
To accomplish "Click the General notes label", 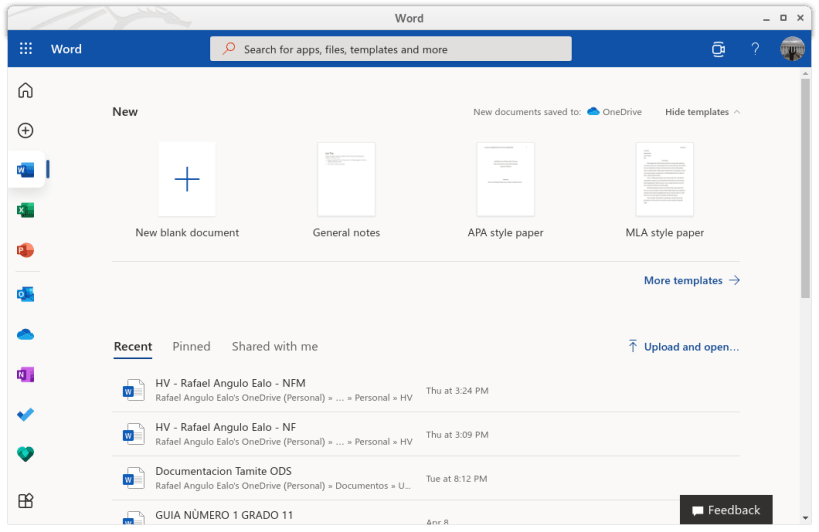I will tap(346, 233).
